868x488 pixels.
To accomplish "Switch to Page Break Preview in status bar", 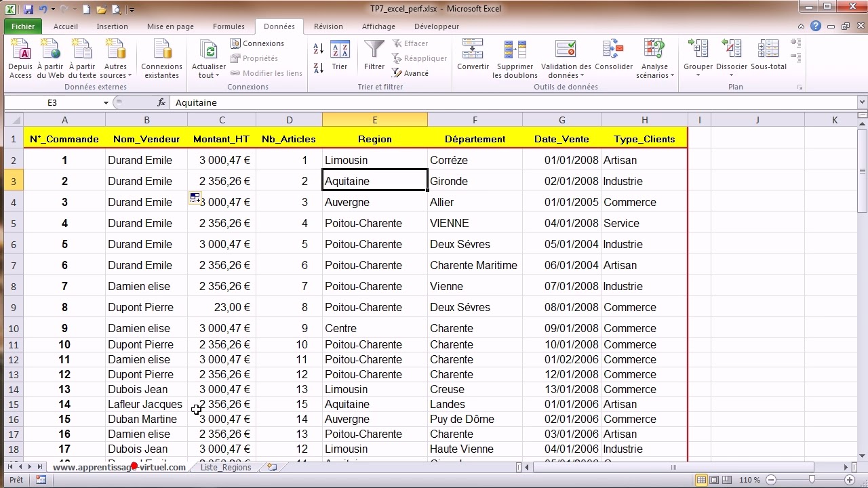I will click(x=727, y=480).
